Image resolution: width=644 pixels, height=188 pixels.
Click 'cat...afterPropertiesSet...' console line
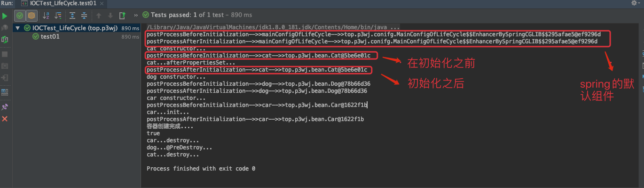point(191,63)
